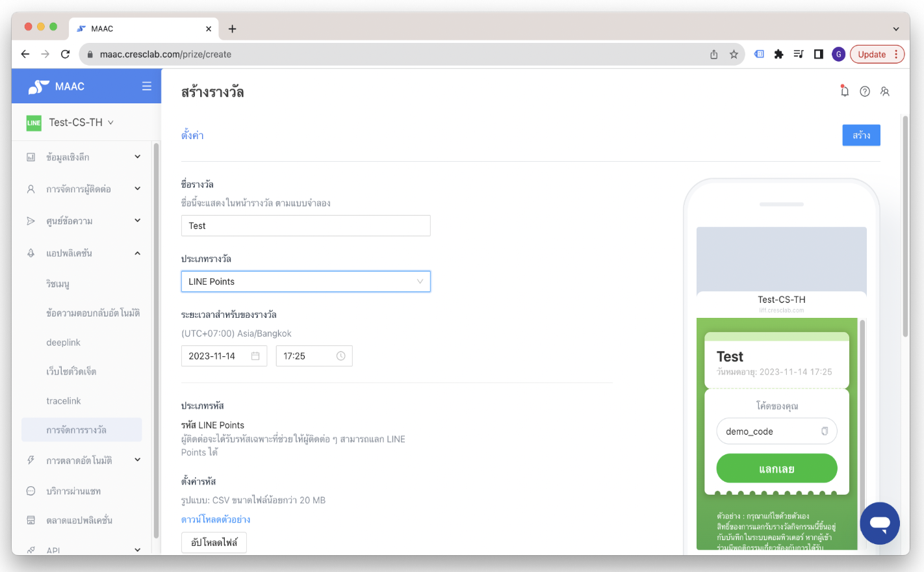Screen dimensions: 924x572
Task: Close the MAAC browser tab
Action: point(209,29)
